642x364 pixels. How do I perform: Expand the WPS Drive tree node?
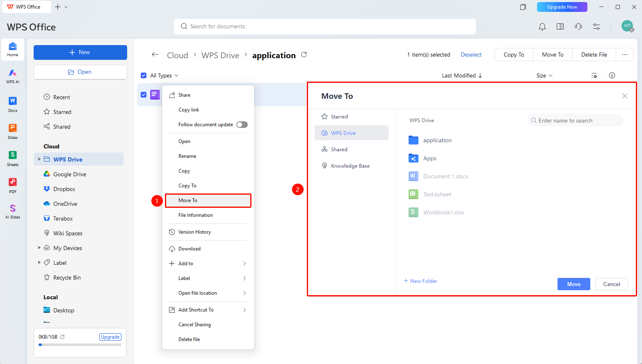coord(39,159)
